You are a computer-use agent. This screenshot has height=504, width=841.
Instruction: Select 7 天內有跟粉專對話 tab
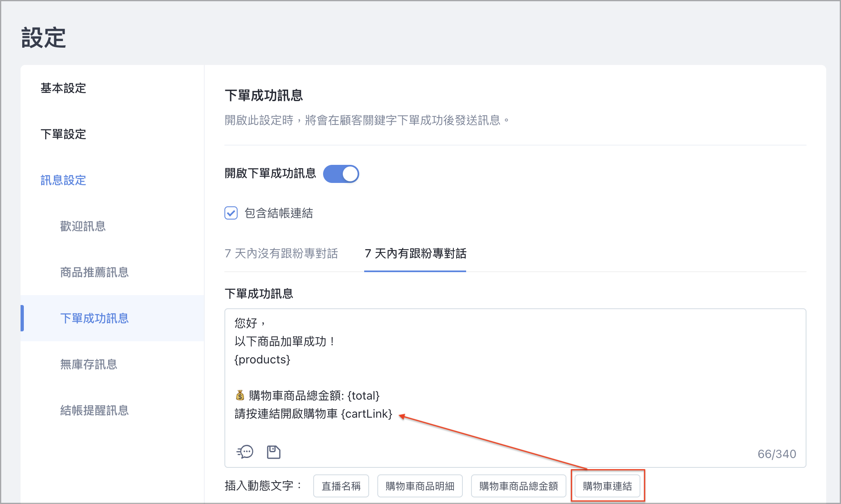(415, 253)
